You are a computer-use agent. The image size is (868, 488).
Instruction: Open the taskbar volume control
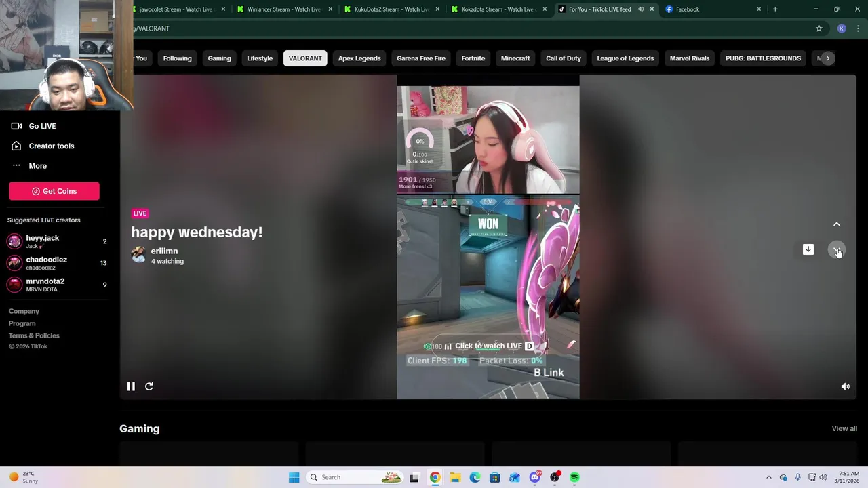pyautogui.click(x=823, y=477)
